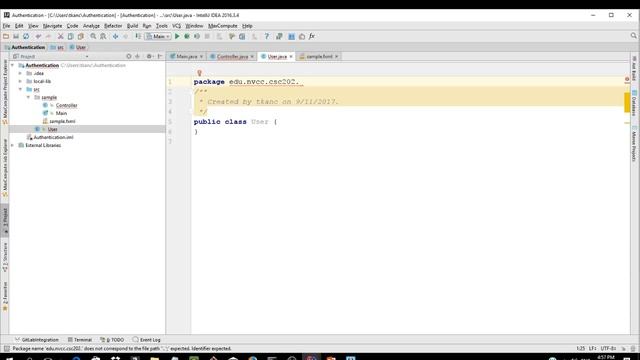Close the User.java editor tab

(x=291, y=56)
